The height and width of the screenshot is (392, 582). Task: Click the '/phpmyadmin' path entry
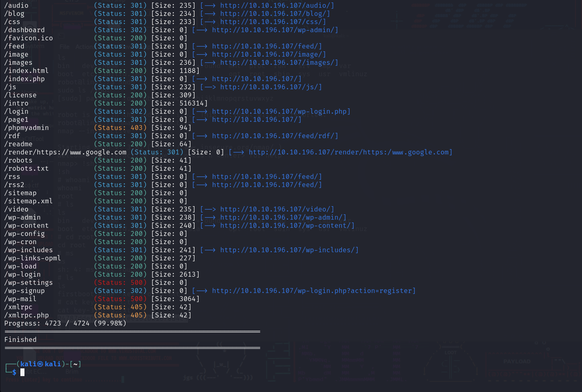[x=27, y=128]
